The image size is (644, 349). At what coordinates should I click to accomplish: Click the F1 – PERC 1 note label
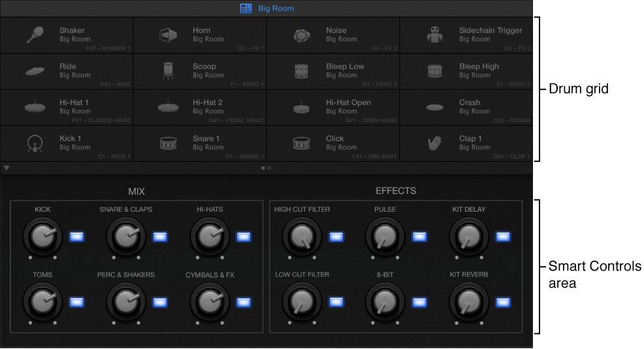click(247, 84)
